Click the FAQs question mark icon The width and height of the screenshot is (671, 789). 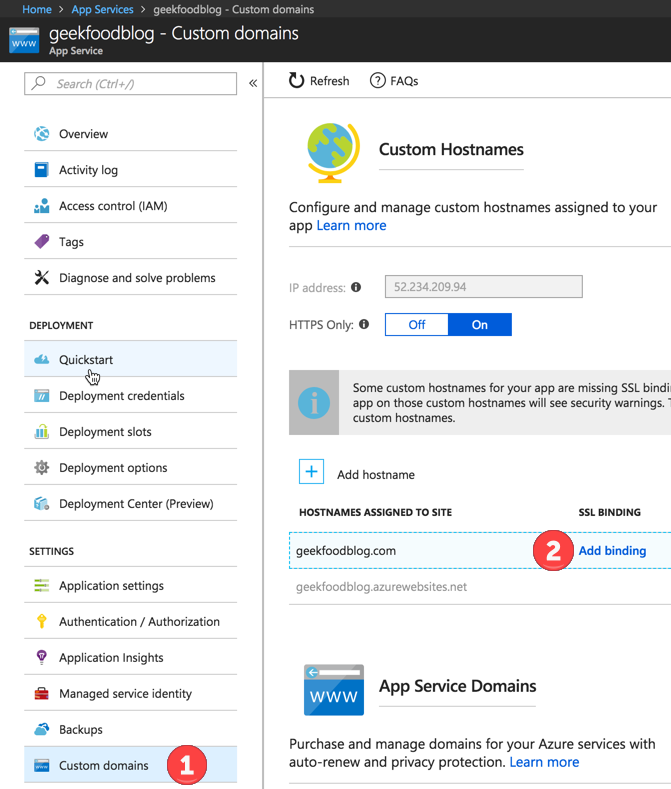378,81
